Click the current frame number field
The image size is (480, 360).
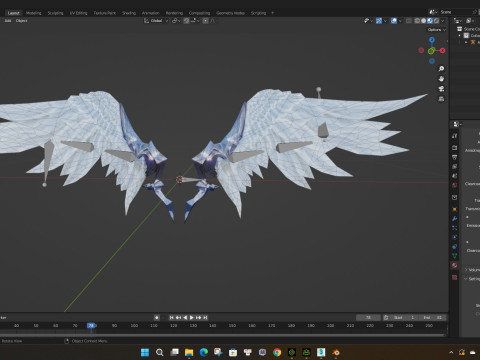click(x=368, y=317)
